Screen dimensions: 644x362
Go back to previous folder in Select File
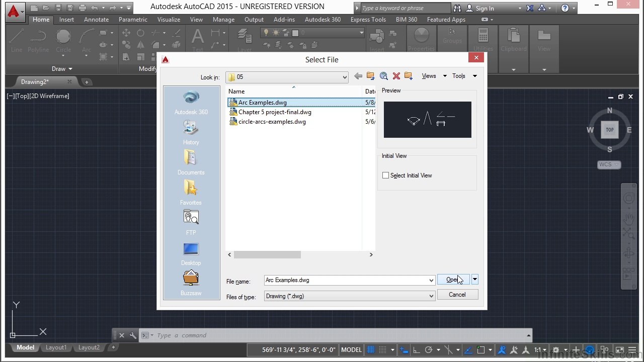pyautogui.click(x=358, y=76)
